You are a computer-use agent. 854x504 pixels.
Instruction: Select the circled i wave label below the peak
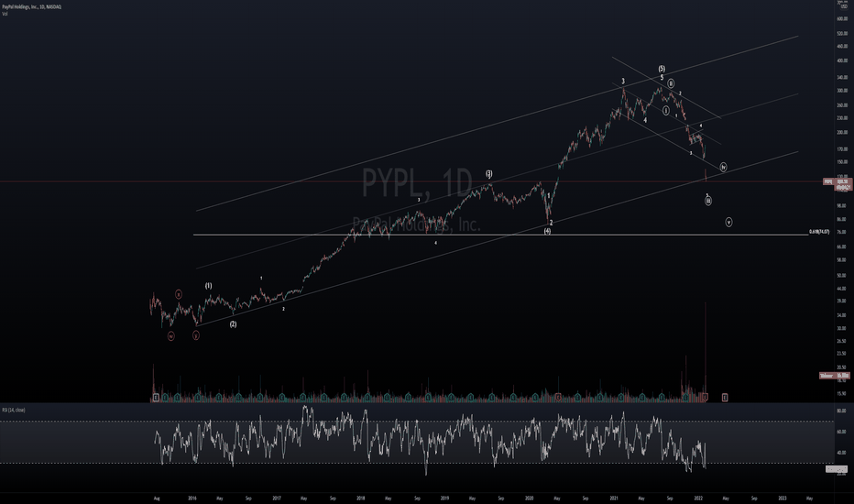click(x=665, y=111)
